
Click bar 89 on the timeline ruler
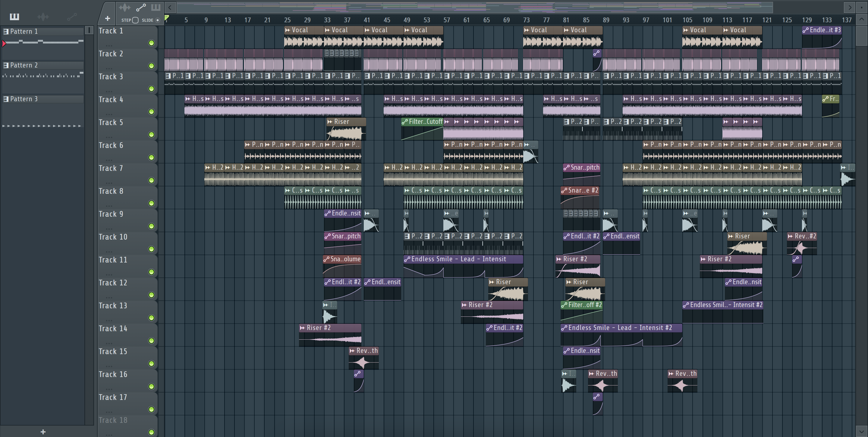pos(606,20)
